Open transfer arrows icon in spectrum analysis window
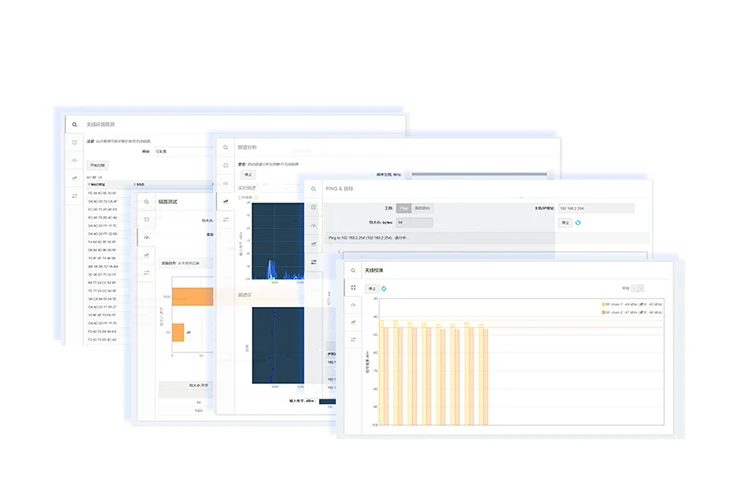This screenshot has height=497, width=750. coord(225,219)
